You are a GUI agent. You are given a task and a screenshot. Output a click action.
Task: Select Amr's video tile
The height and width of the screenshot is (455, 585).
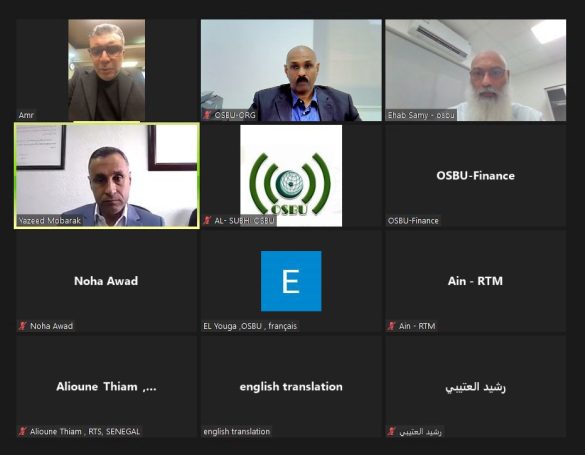[106, 70]
